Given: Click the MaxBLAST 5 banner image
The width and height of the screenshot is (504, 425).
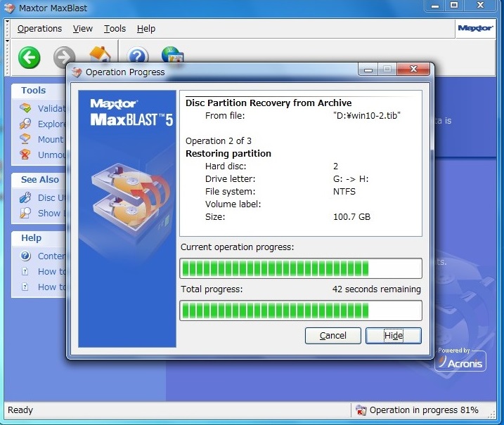Looking at the screenshot, I should click(127, 218).
